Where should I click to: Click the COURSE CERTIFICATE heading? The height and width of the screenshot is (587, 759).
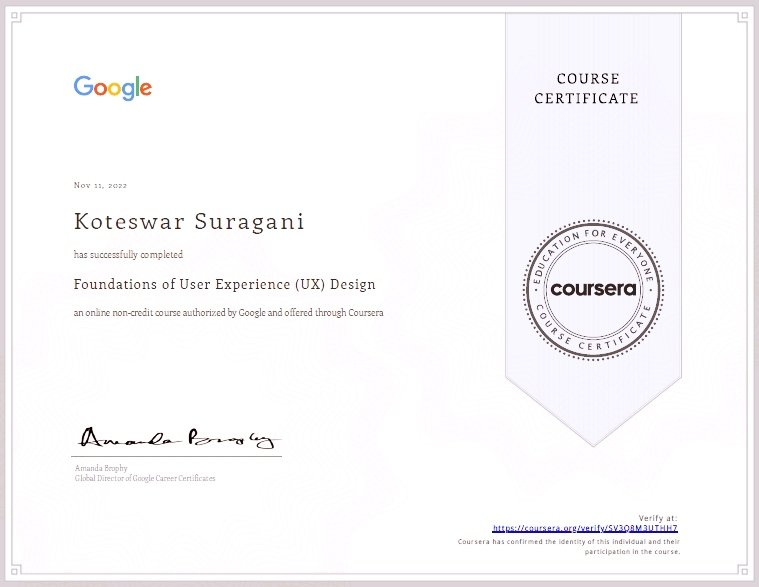(x=587, y=89)
